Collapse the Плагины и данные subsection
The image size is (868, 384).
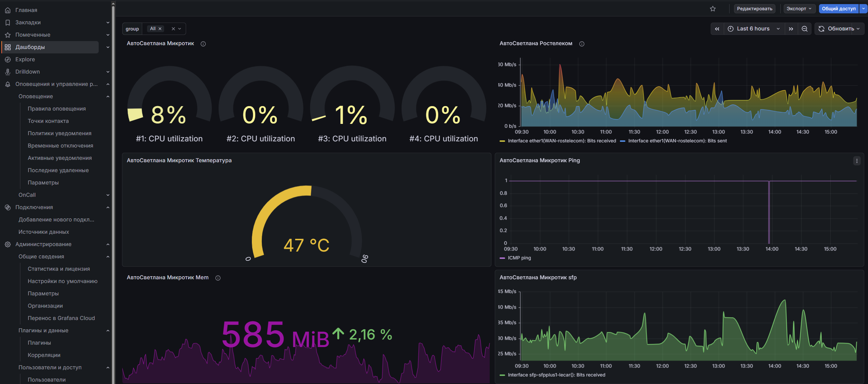tap(108, 331)
